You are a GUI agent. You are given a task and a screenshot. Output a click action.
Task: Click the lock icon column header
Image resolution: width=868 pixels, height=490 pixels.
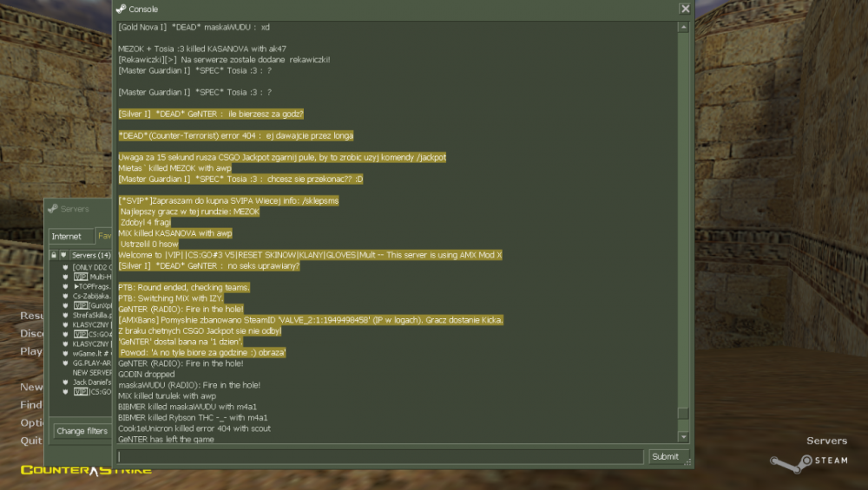pos(54,255)
